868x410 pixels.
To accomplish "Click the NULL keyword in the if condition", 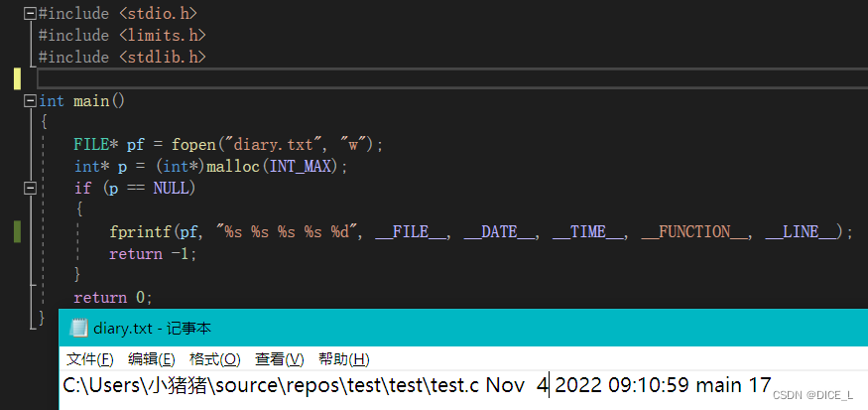I will click(x=171, y=189).
